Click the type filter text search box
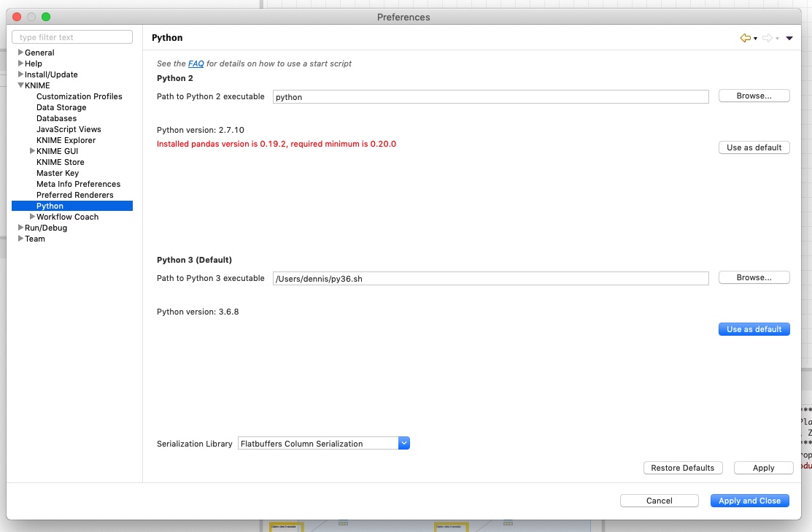This screenshot has height=532, width=812. pyautogui.click(x=72, y=37)
